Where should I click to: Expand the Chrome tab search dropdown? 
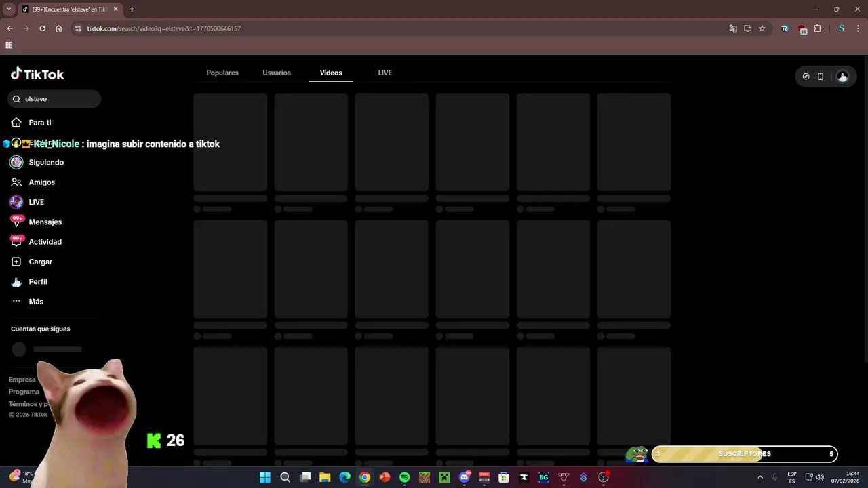click(9, 9)
